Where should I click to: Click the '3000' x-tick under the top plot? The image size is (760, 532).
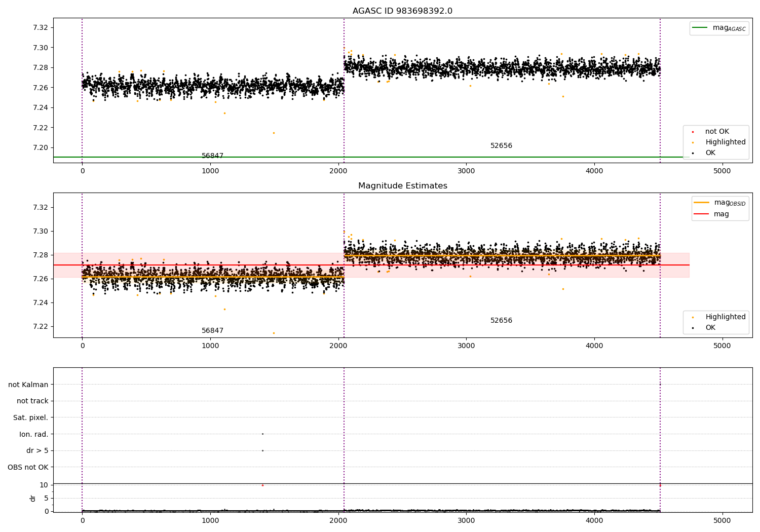pyautogui.click(x=466, y=171)
